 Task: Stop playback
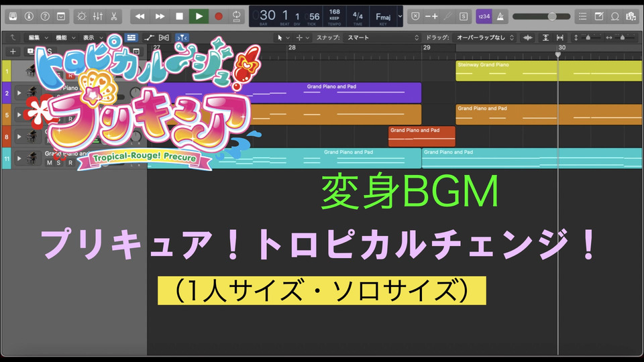point(180,16)
